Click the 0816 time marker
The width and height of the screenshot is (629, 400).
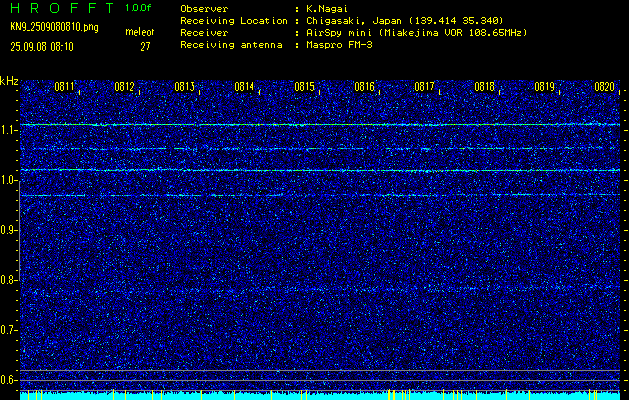(364, 87)
